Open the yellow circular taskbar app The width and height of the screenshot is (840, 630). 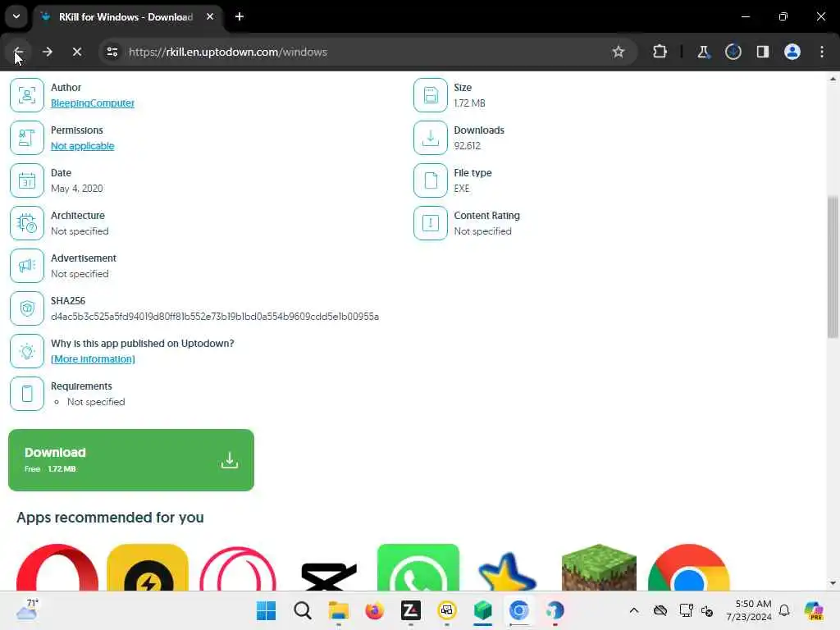(447, 610)
